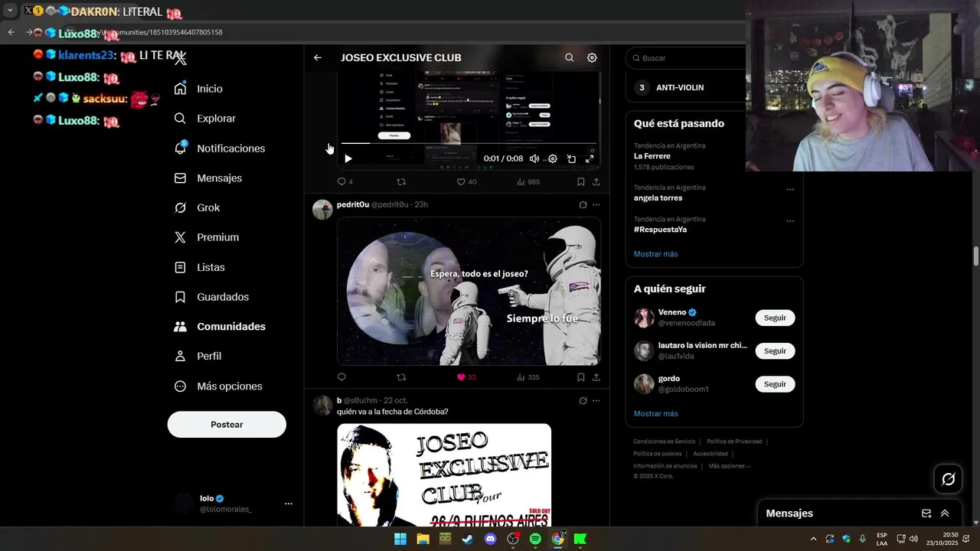Open Perfil in the sidebar

(198, 356)
